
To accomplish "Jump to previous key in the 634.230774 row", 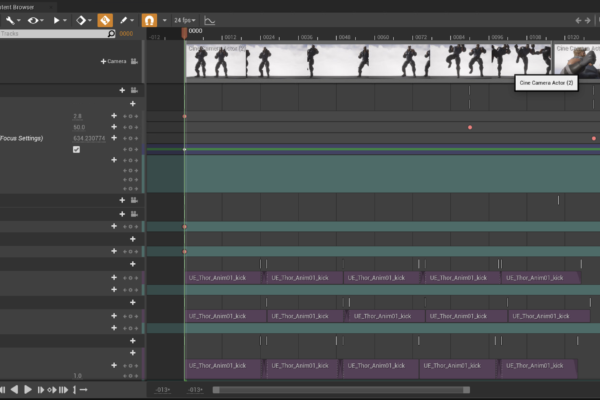I will pos(125,138).
